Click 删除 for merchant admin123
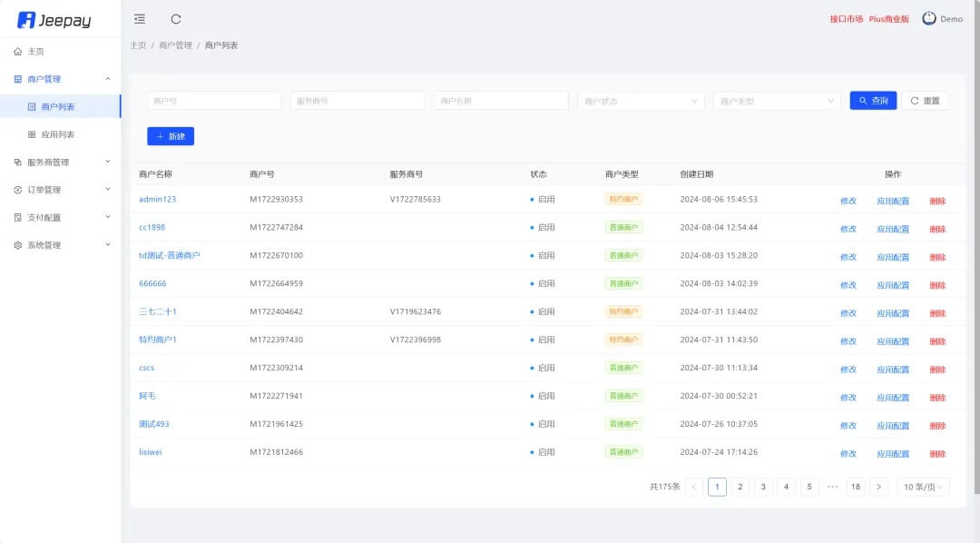980x543 pixels. tap(937, 201)
